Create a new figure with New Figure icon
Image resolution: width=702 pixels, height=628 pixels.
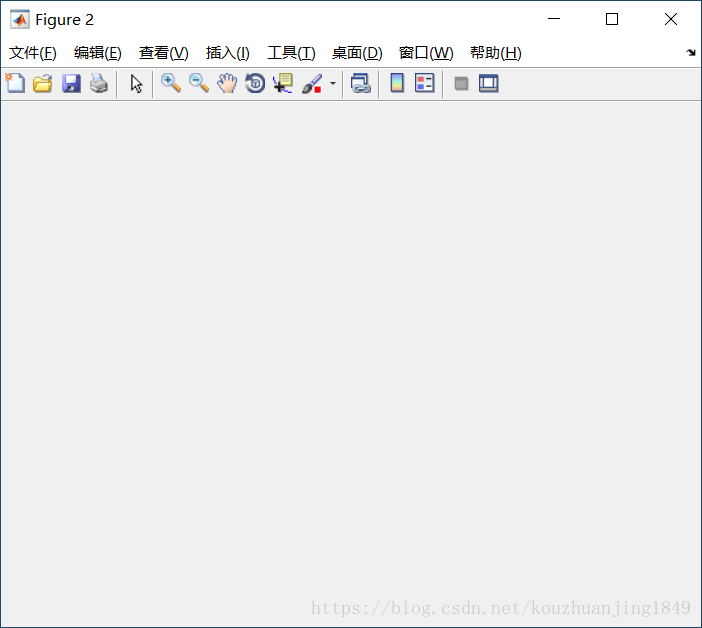tap(15, 83)
